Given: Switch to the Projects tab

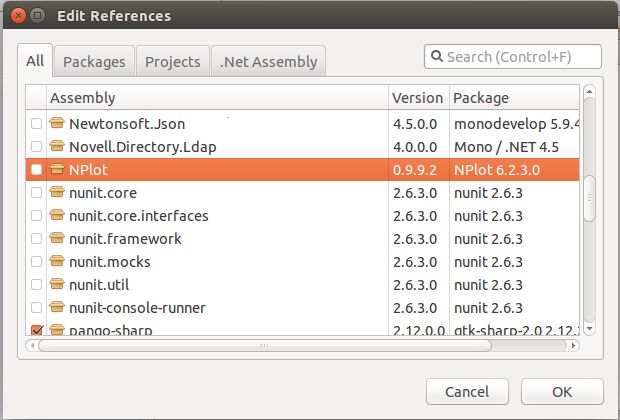Looking at the screenshot, I should tap(172, 61).
